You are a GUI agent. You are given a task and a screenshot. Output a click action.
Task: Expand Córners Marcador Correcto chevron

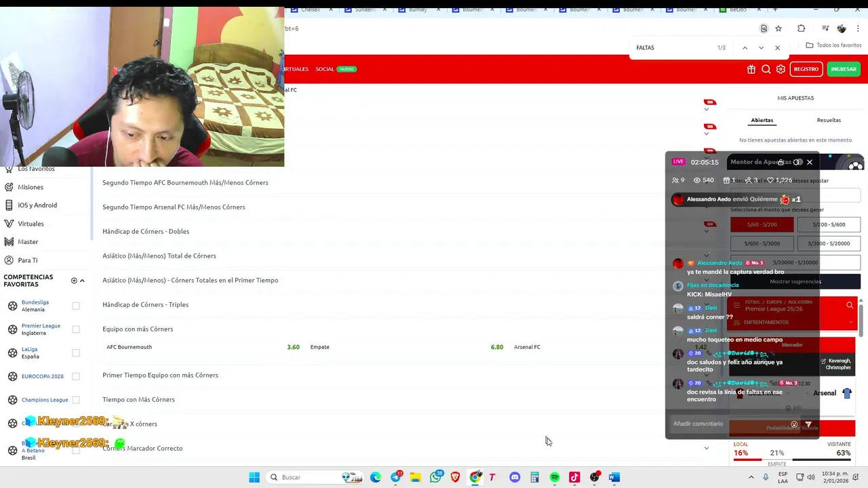706,448
